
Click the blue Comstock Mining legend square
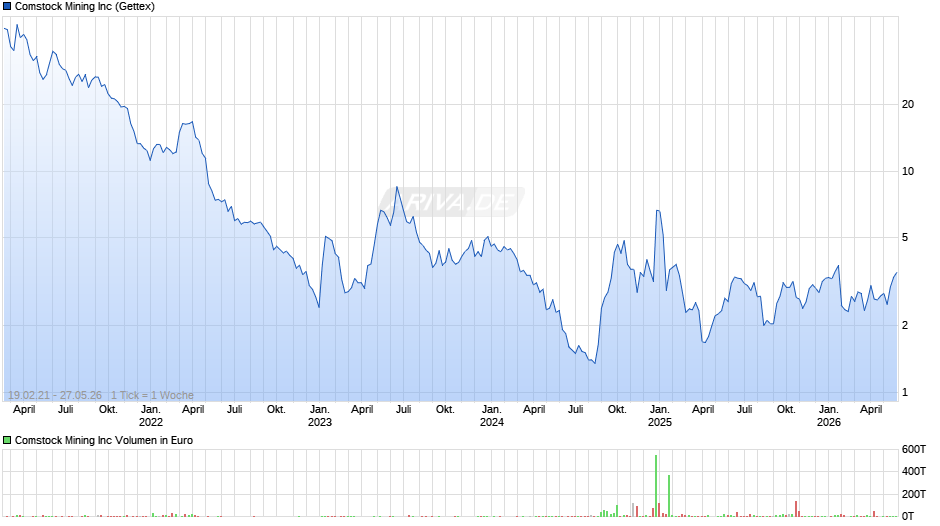click(x=7, y=7)
